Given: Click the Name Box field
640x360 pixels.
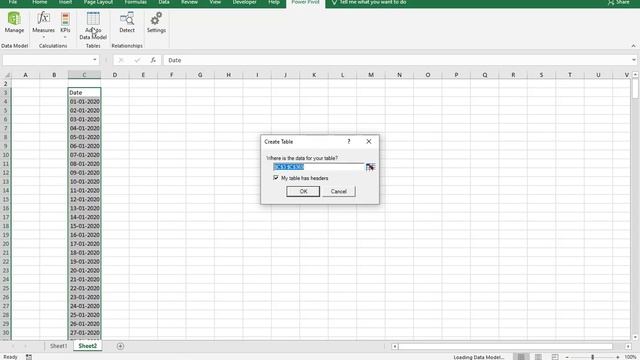Looking at the screenshot, I should coord(47,60).
